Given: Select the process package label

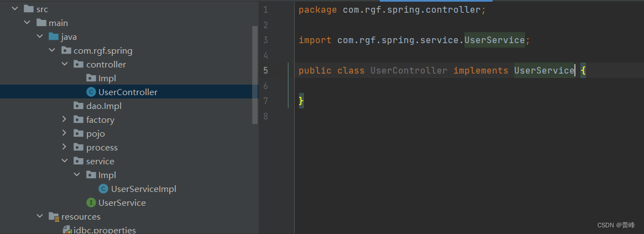Looking at the screenshot, I should coord(102,148).
